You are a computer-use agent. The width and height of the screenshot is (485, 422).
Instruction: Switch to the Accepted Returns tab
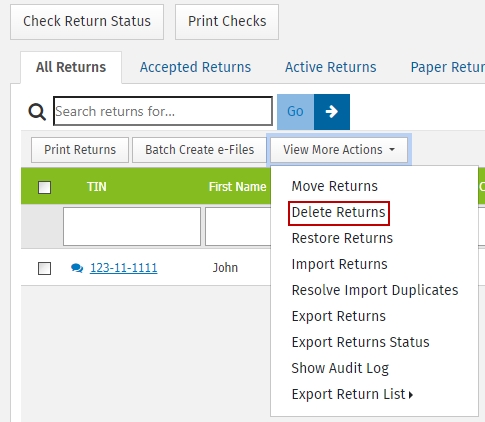195,67
